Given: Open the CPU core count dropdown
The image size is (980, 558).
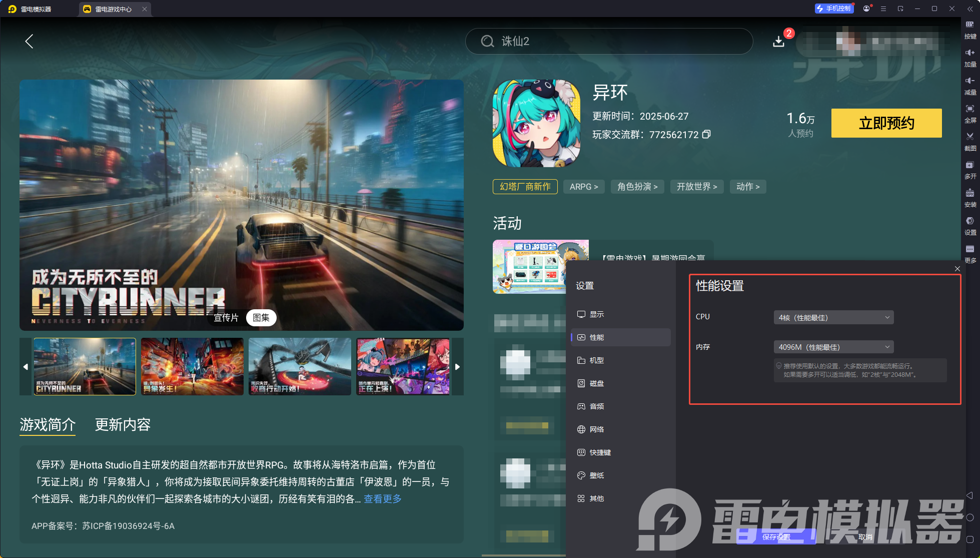Looking at the screenshot, I should [833, 317].
